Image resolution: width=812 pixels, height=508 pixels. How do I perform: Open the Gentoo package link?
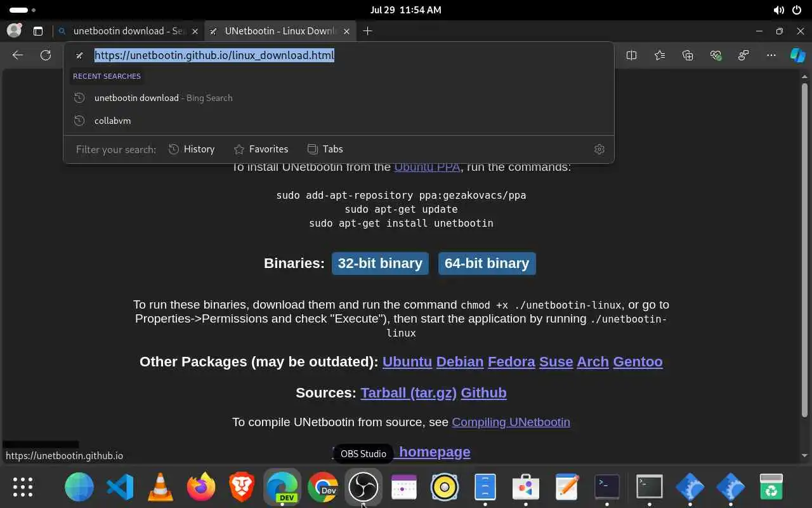(638, 362)
